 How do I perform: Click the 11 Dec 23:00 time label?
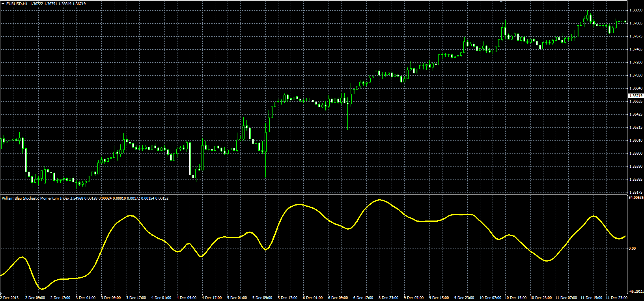[x=616, y=298]
